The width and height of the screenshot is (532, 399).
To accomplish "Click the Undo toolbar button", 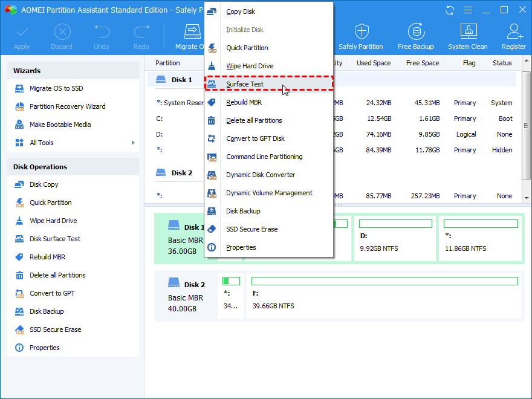I will [x=102, y=36].
